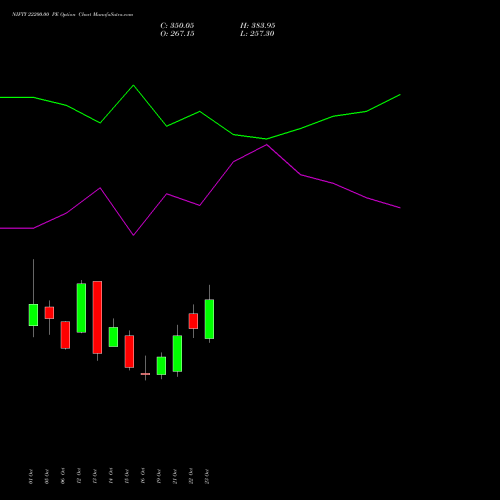Click the NIFTY PE Option chart title
This screenshot has height=500, width=500.
72,14
